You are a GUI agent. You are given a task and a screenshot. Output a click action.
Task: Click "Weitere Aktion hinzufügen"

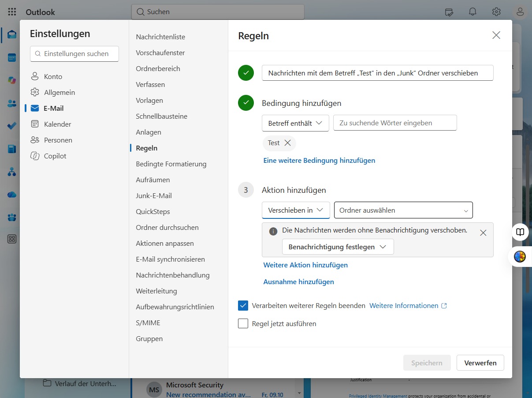pos(305,265)
